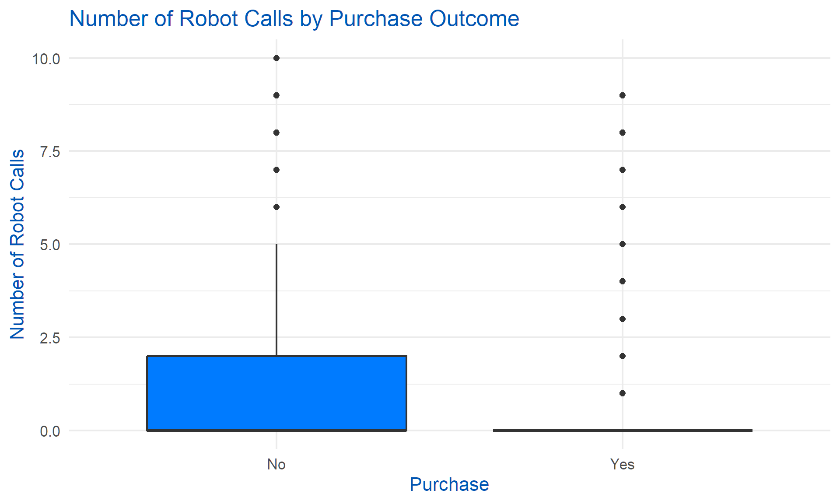Click the 0.0 y-axis tick label
This screenshot has height=504, width=840.
tap(49, 431)
